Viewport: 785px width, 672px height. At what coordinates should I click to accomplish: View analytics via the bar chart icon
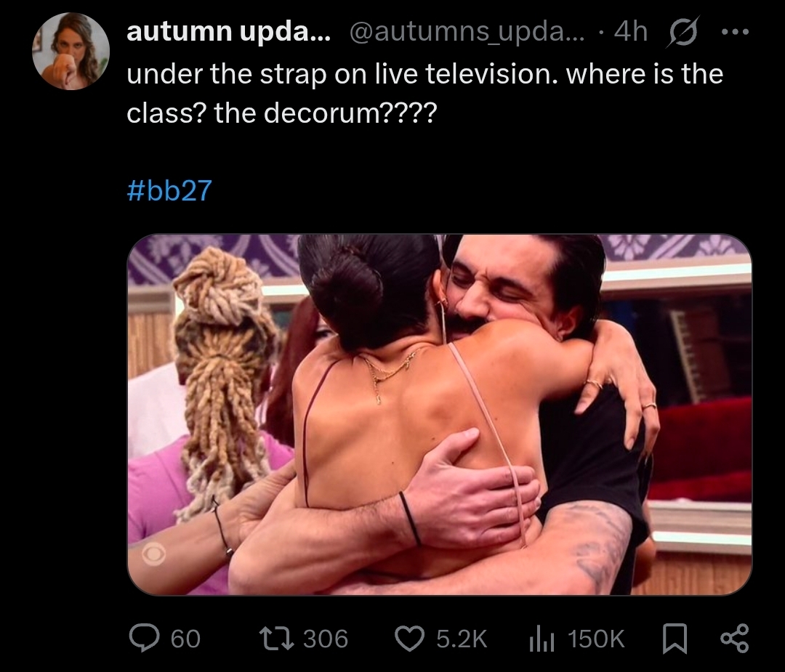point(542,639)
